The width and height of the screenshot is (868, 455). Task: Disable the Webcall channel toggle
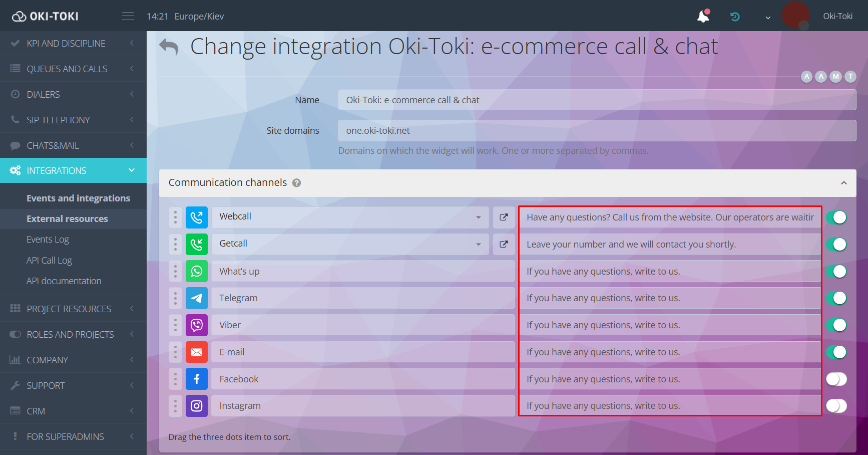[836, 217]
